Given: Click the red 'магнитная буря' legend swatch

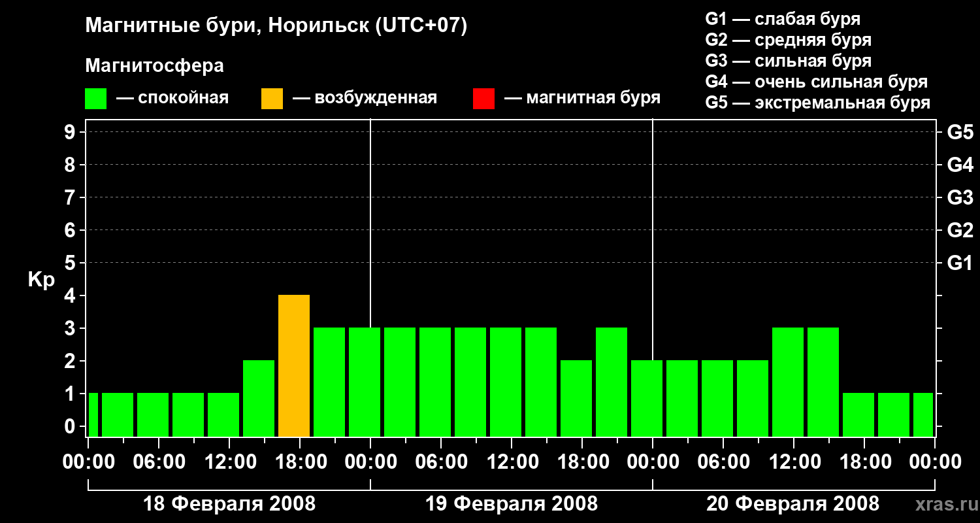Looking at the screenshot, I should (x=483, y=99).
